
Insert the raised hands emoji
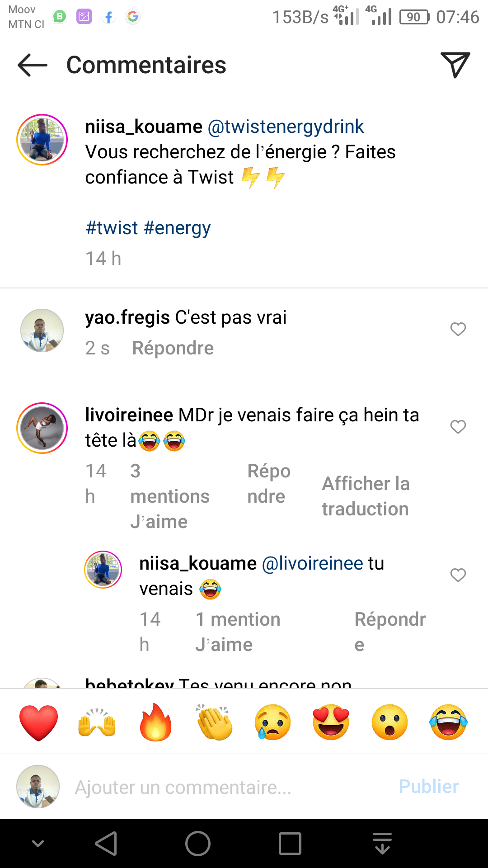[x=97, y=722]
